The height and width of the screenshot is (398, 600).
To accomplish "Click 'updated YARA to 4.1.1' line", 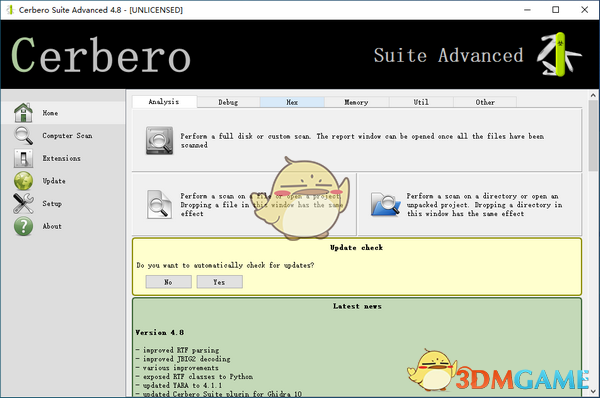I will (x=179, y=385).
